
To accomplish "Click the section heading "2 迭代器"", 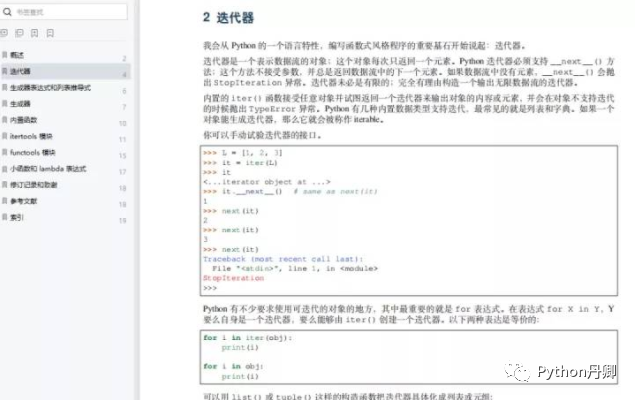I will 228,17.
